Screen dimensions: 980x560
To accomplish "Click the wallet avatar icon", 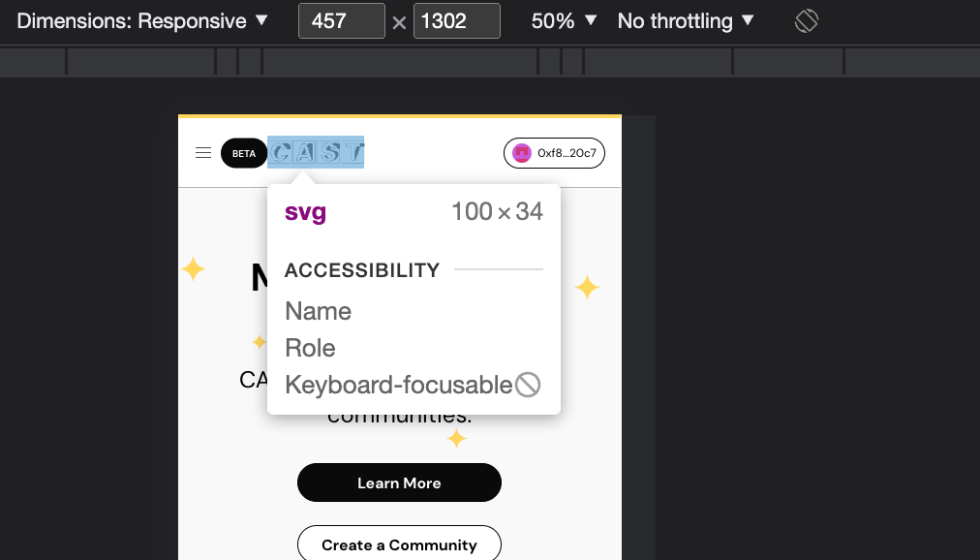I will [522, 153].
